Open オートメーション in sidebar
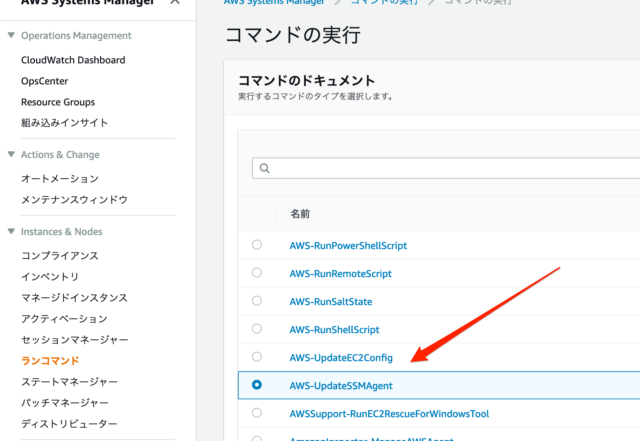 60,179
